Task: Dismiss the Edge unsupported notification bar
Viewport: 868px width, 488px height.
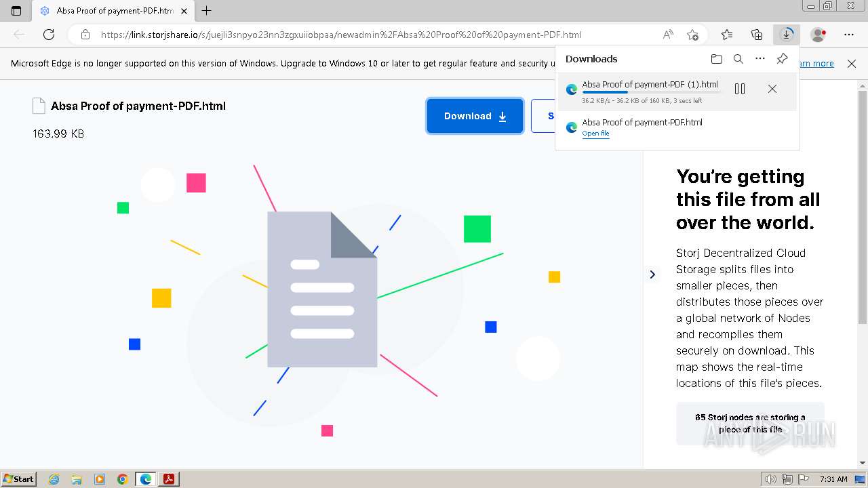Action: (852, 64)
